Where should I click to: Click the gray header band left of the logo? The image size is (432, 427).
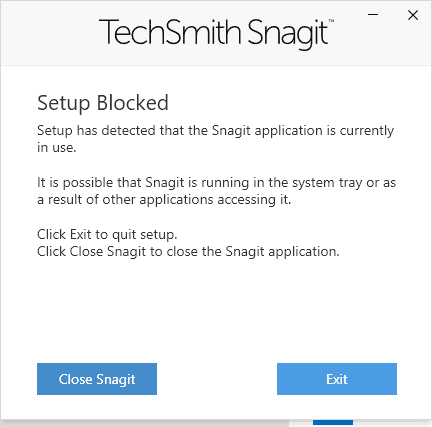(50, 33)
